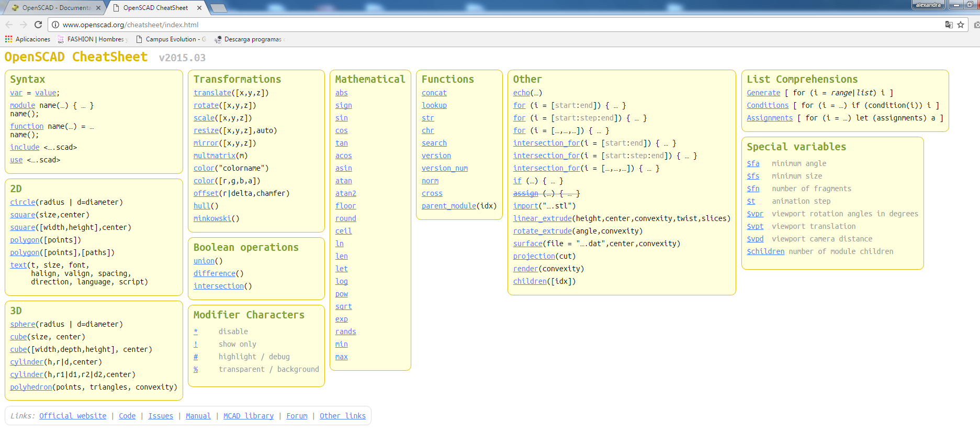Open Boolean intersection link

point(219,286)
